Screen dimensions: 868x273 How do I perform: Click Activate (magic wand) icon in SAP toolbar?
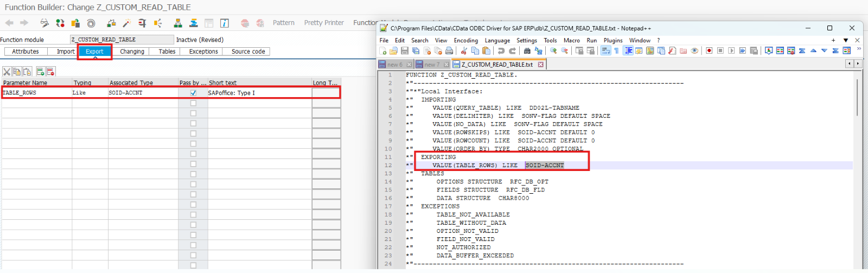click(126, 23)
